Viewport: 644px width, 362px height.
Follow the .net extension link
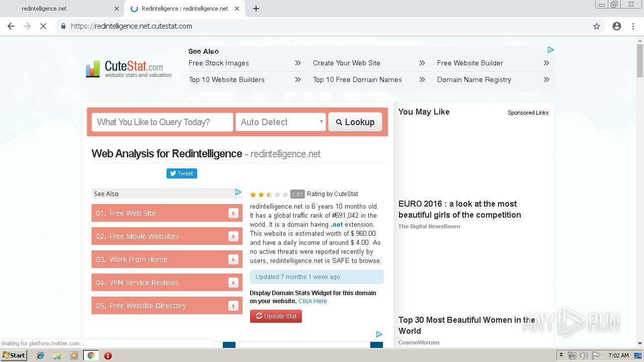(337, 225)
